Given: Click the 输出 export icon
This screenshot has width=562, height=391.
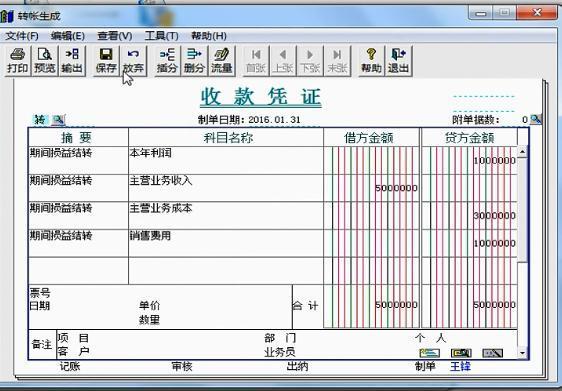Looking at the screenshot, I should (72, 61).
